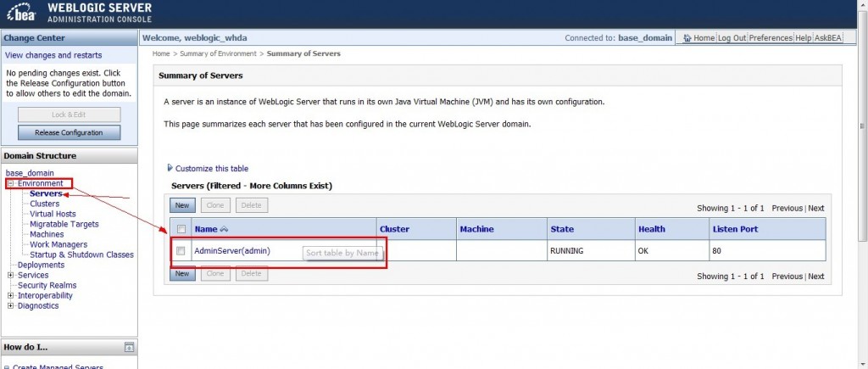Expand the Services tree node
The height and width of the screenshot is (369, 868).
pos(10,275)
